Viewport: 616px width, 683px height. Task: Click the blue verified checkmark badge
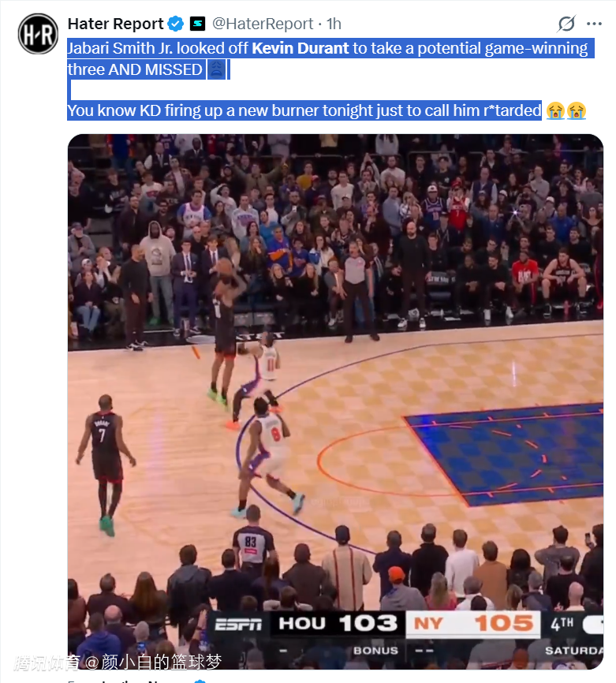(x=176, y=24)
